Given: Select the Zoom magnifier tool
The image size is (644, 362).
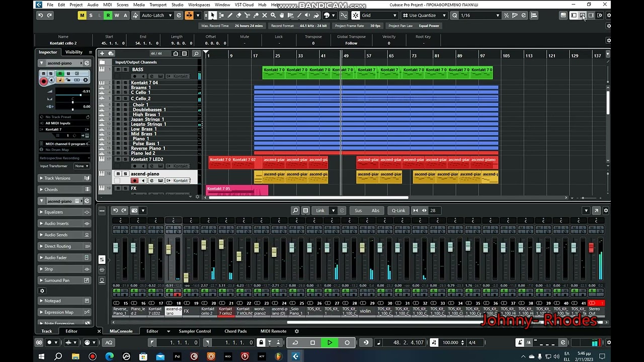Looking at the screenshot, I should [273, 16].
